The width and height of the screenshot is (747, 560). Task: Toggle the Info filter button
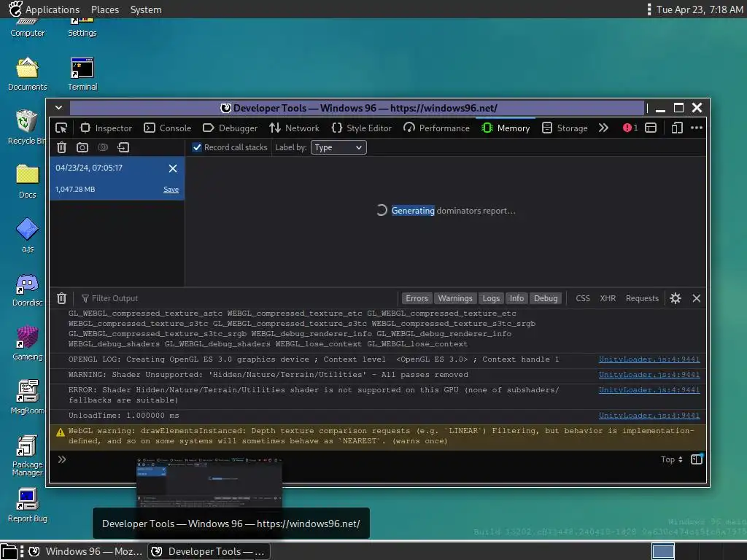click(x=516, y=298)
